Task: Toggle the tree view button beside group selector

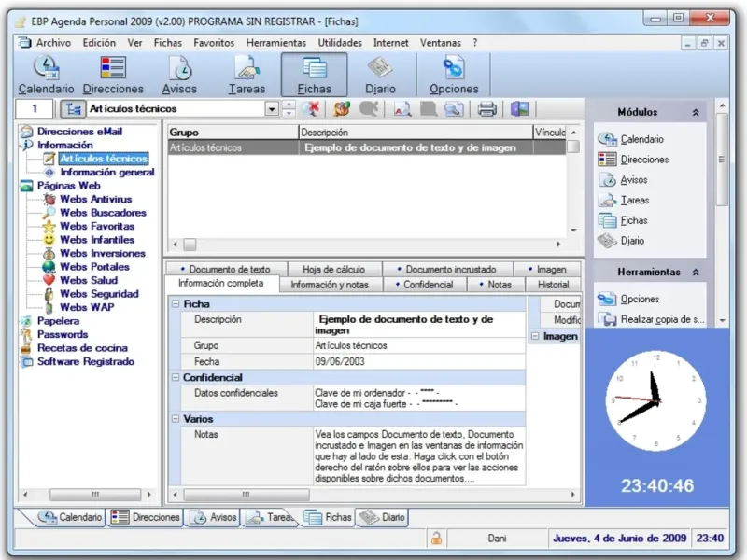Action: tap(73, 109)
